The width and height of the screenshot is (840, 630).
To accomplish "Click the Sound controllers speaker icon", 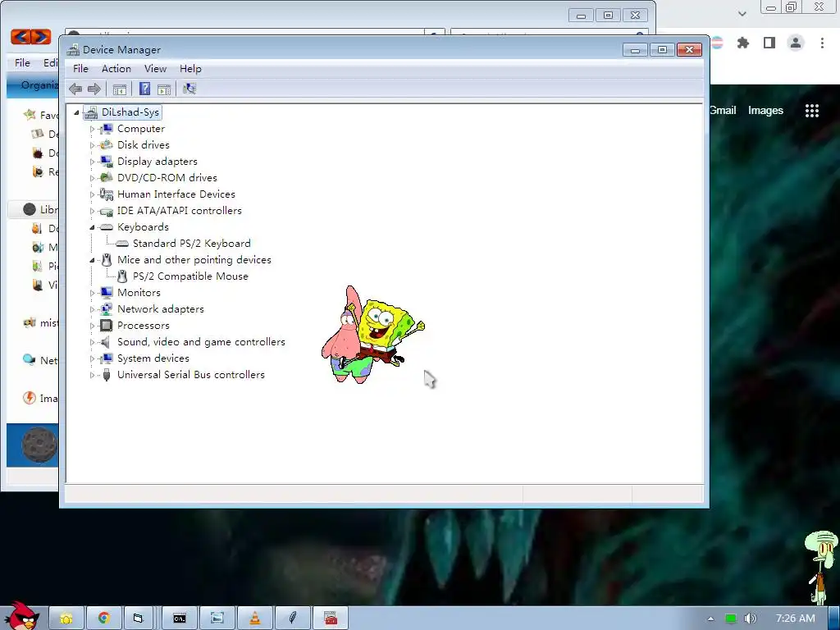I will click(107, 342).
